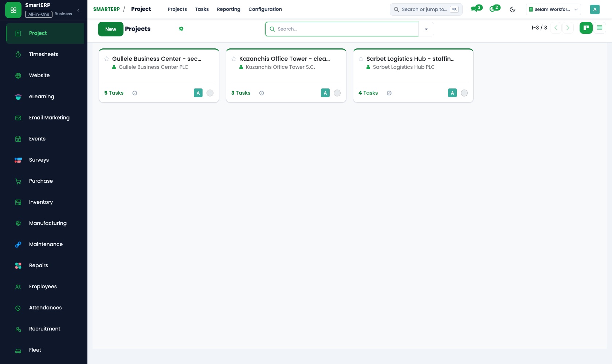Open the Repairs icon in sidebar

[x=18, y=265]
